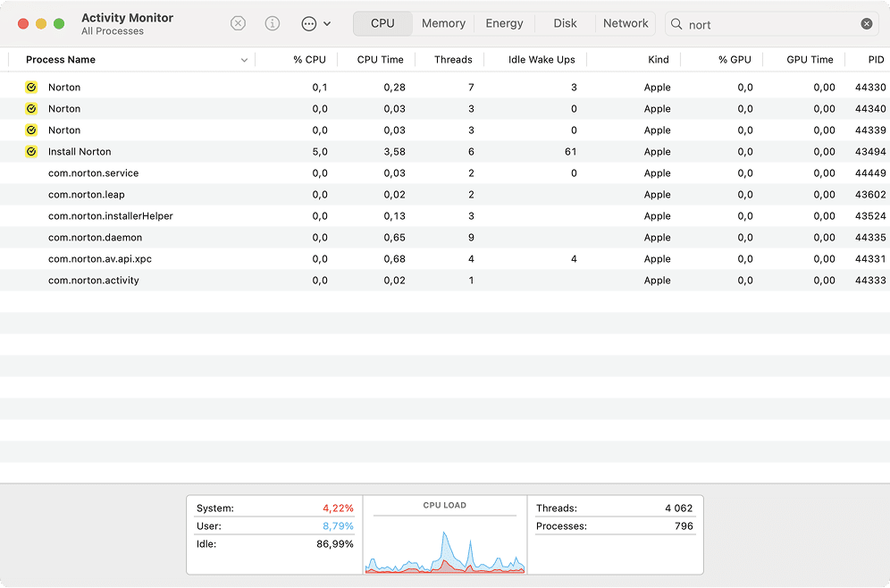Click the Install Norton app icon
The image size is (890, 588).
(31, 152)
